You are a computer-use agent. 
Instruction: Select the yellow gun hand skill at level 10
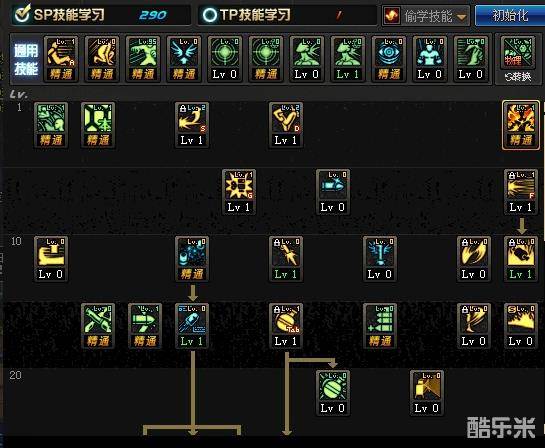point(51,259)
